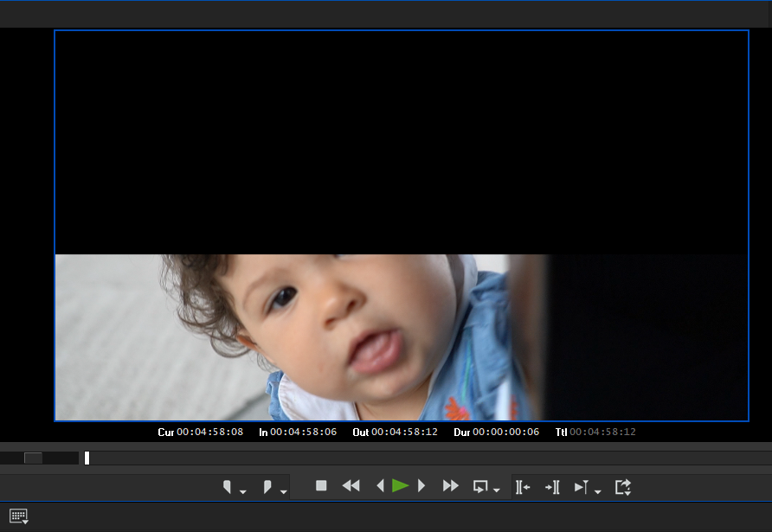Click the playhead on the position bar
772x532 pixels.
86,458
